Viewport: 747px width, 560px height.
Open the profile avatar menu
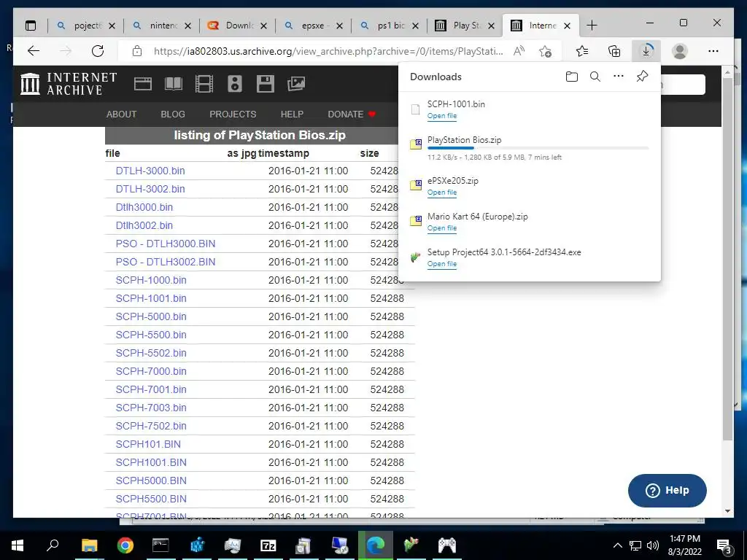[x=680, y=51]
